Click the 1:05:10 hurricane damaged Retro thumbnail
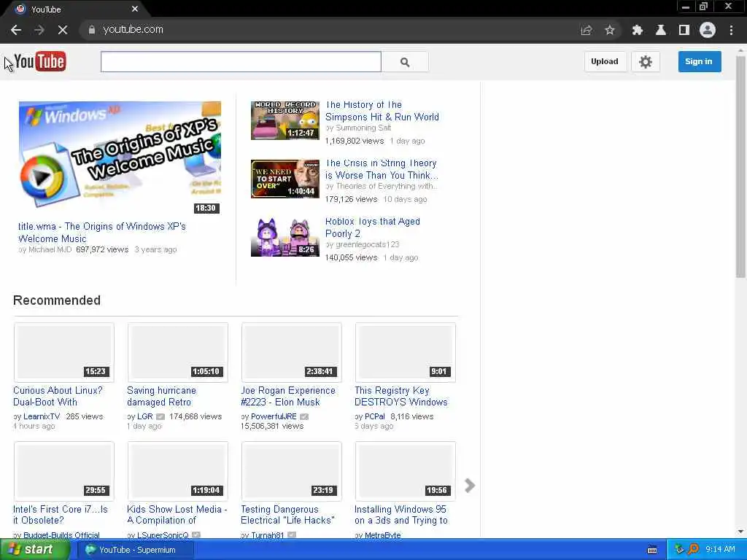The height and width of the screenshot is (560, 747). click(x=178, y=352)
